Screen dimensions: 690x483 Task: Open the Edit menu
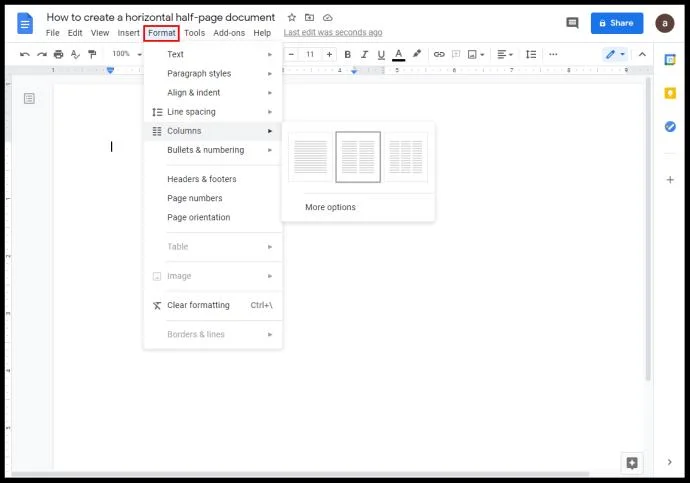tap(75, 33)
